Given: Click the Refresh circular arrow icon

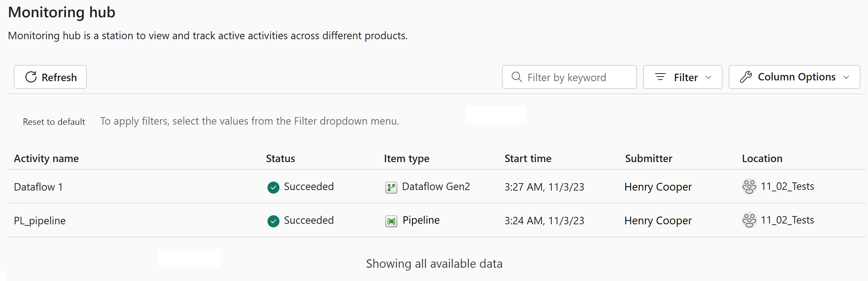Looking at the screenshot, I should [x=31, y=77].
